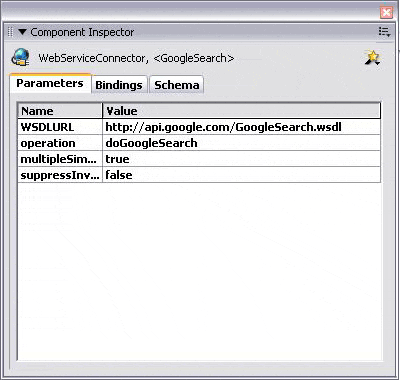The width and height of the screenshot is (400, 380).
Task: Click the panel gripper handle
Action: coord(10,32)
